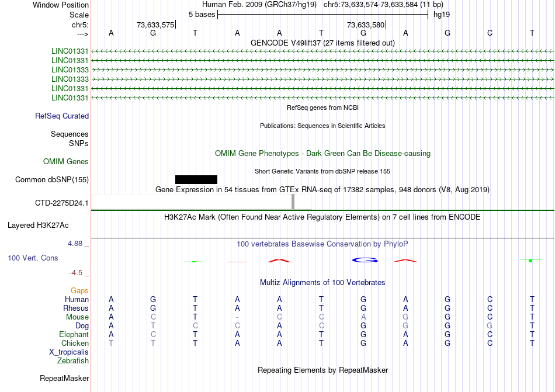Click the Scale label
555x392 pixels.
tap(79, 15)
